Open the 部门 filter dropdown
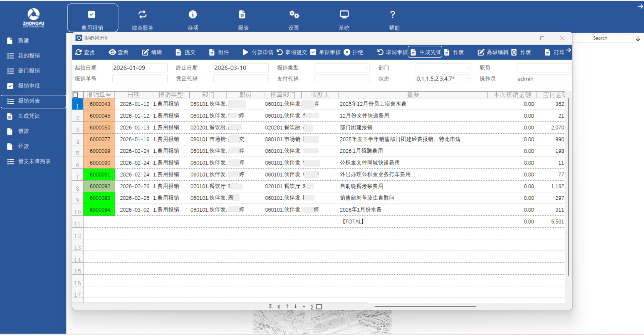 tap(468, 68)
